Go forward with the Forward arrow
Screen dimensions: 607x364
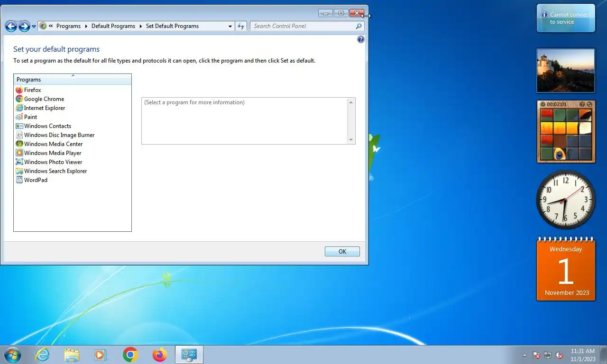pyautogui.click(x=24, y=26)
